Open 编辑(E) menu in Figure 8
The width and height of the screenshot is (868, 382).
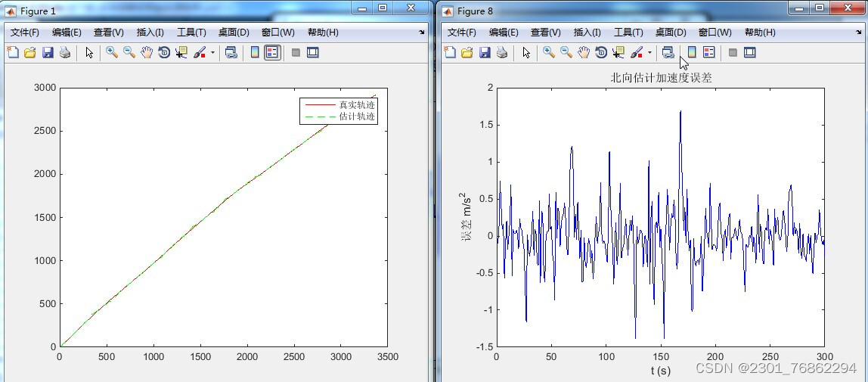pos(504,33)
